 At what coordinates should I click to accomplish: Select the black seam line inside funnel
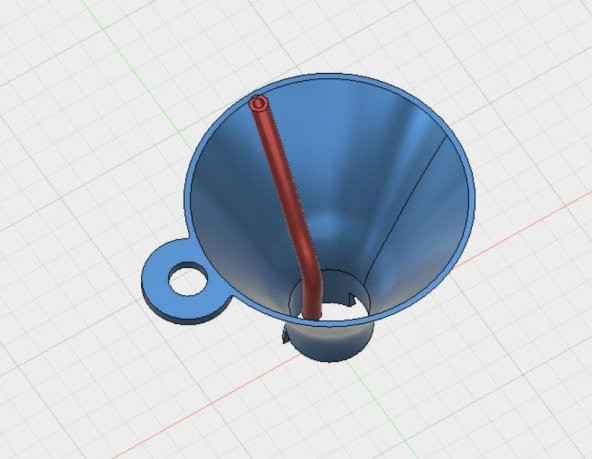[x=406, y=208]
